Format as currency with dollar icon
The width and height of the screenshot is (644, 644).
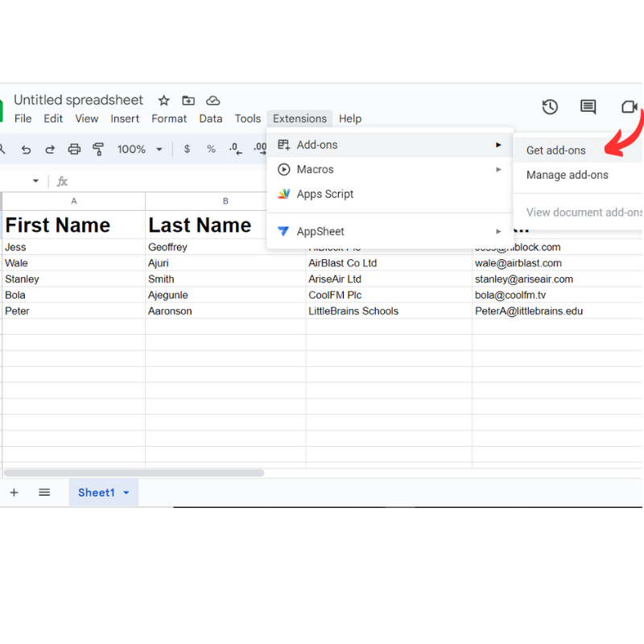coord(187,149)
